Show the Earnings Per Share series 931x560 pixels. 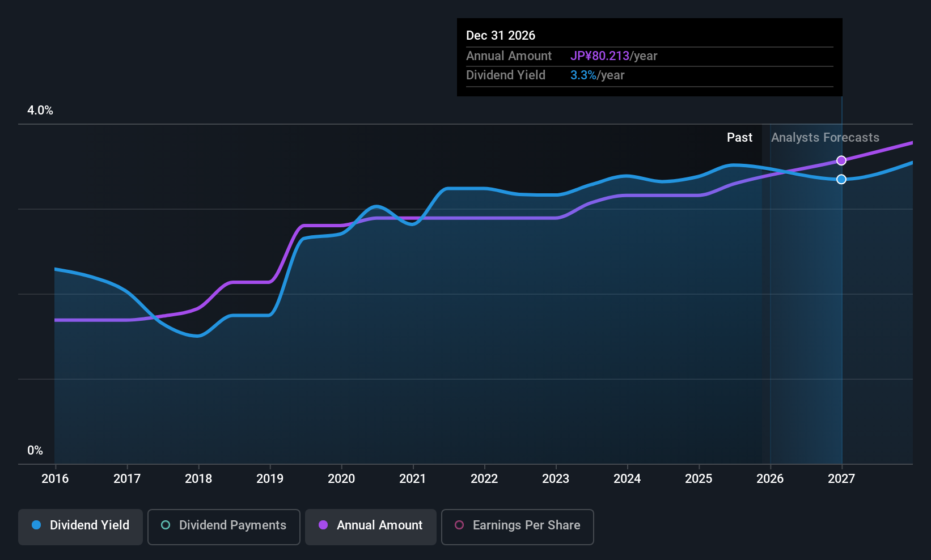pyautogui.click(x=518, y=527)
